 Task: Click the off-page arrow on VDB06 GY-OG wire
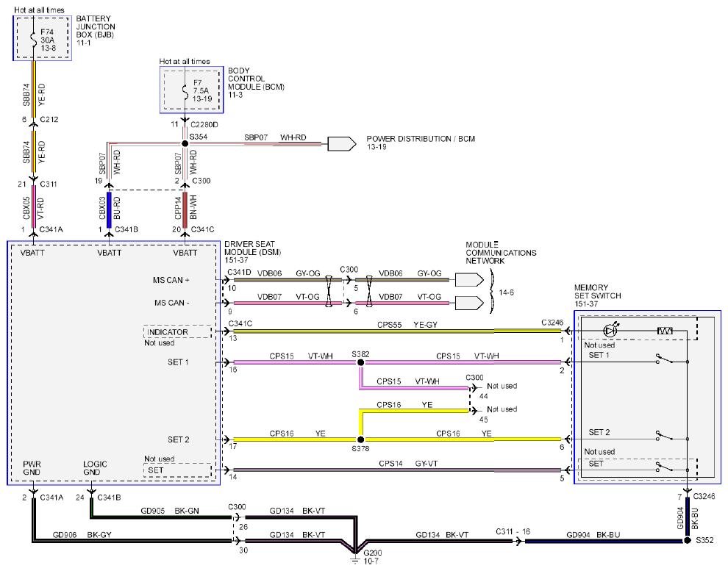click(x=469, y=280)
